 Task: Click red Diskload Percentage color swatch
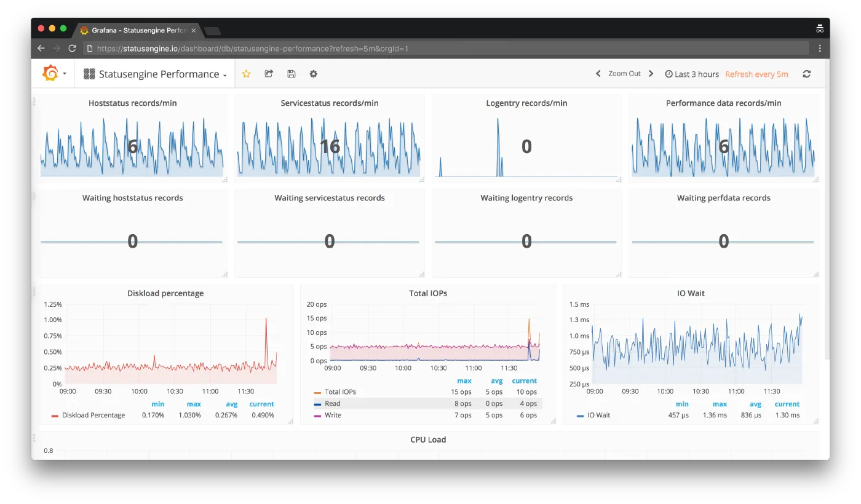click(x=55, y=416)
